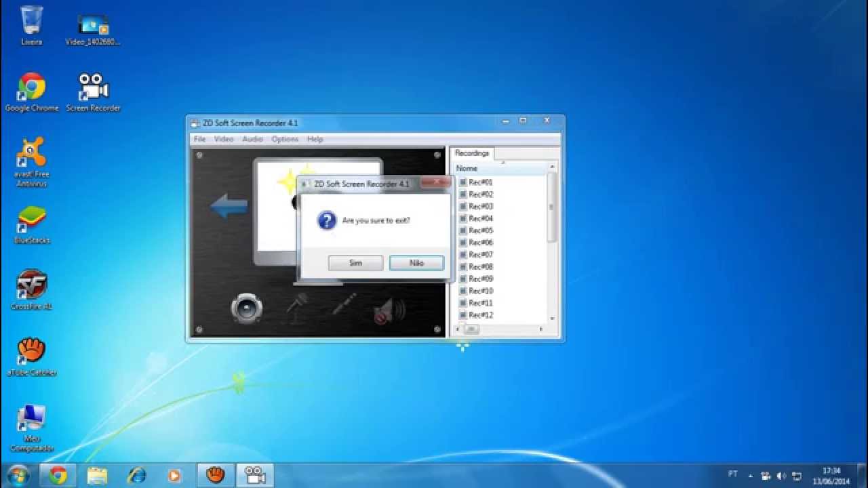Screen dimensions: 868x488
Task: Click the PT language indicator
Action: 732,475
